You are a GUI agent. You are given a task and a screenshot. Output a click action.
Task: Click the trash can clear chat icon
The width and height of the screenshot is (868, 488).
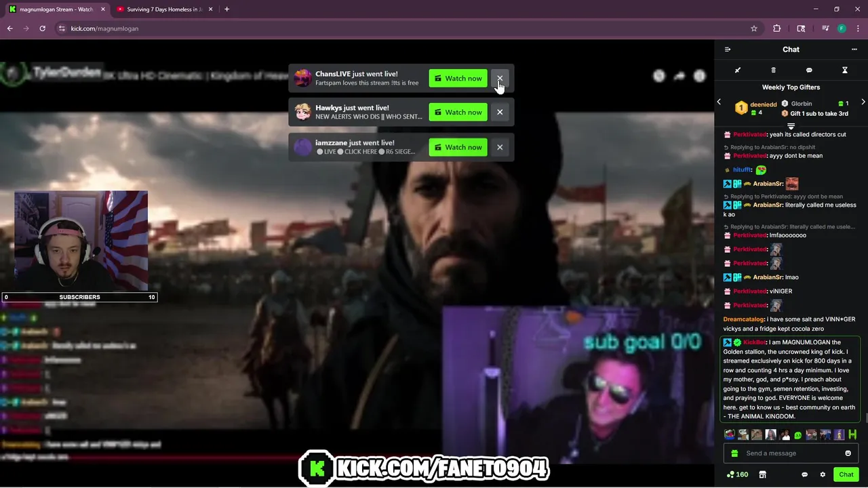(x=773, y=70)
